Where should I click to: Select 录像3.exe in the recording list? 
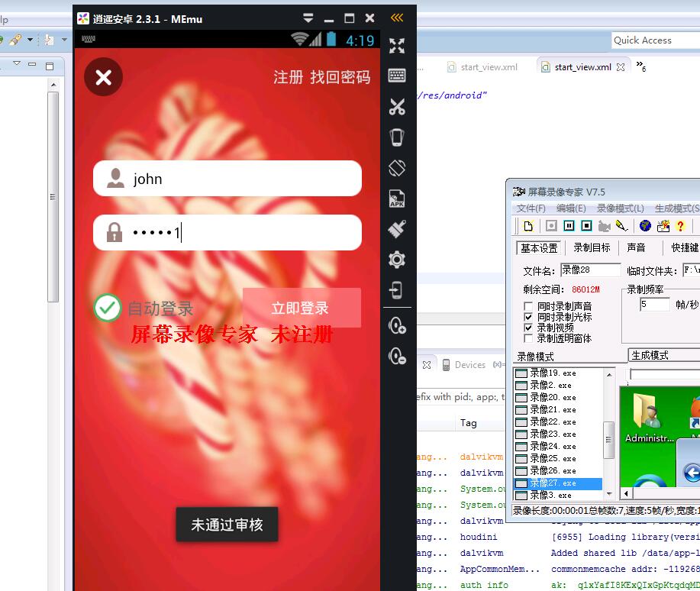point(550,495)
